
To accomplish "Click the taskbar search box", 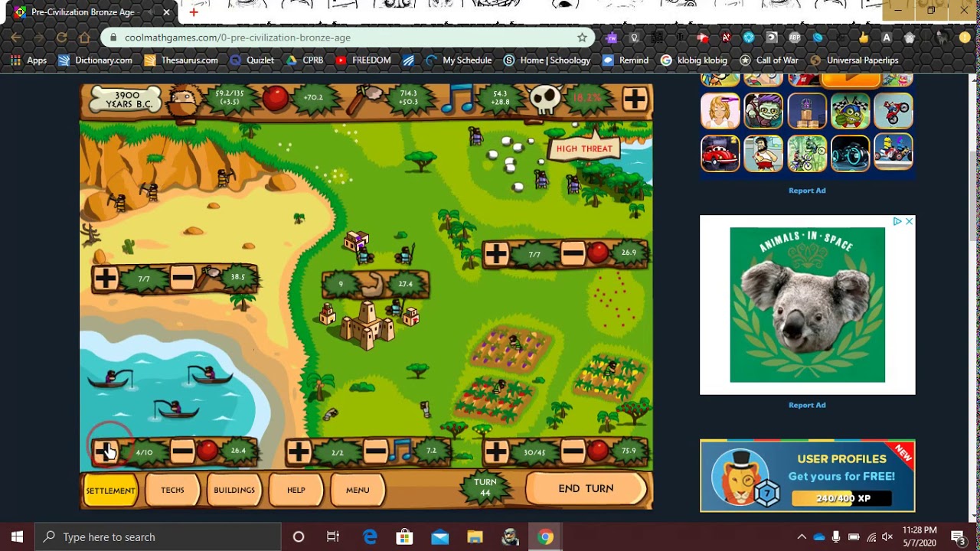I will [158, 536].
